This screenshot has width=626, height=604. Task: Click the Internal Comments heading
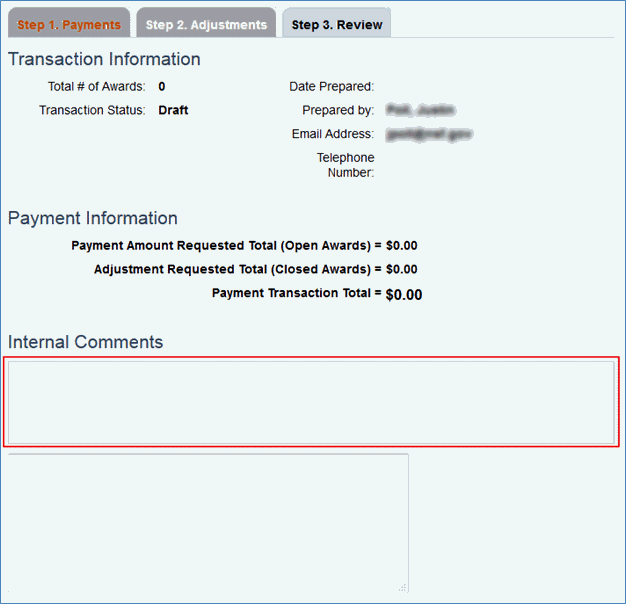coord(85,342)
